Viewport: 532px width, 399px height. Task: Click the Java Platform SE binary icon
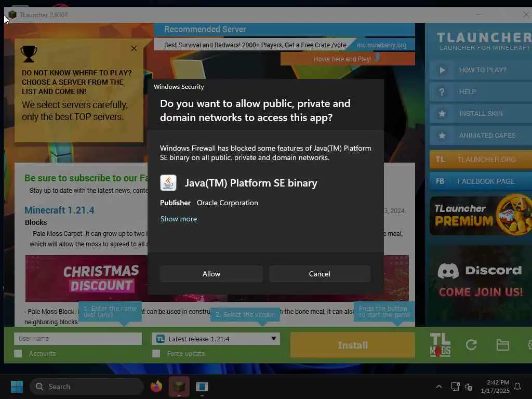(x=168, y=183)
